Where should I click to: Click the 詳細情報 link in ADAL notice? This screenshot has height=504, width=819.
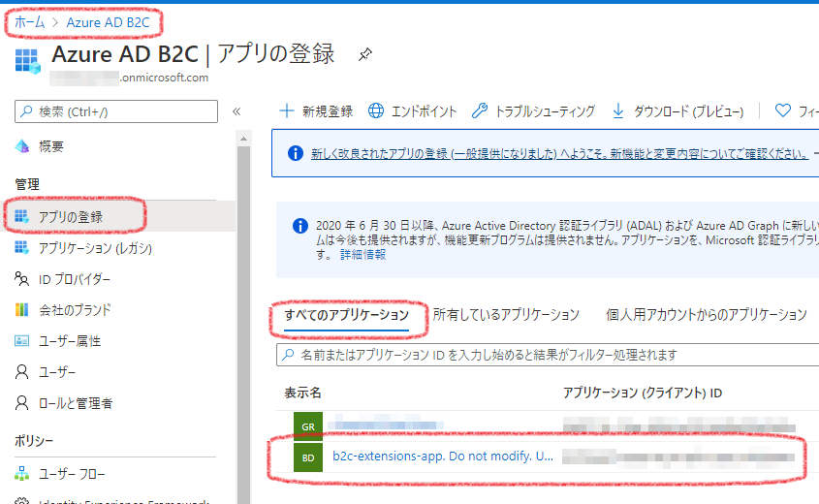pyautogui.click(x=363, y=254)
